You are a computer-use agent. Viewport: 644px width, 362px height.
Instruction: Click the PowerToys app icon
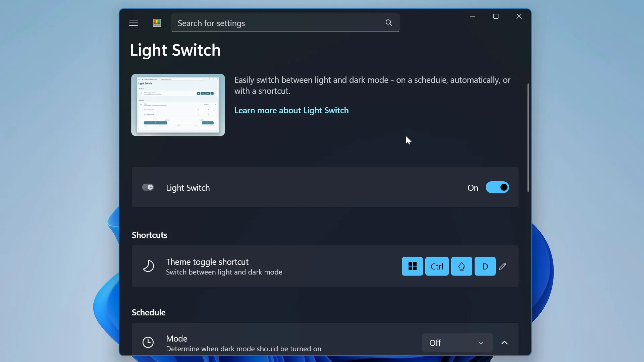pyautogui.click(x=157, y=23)
